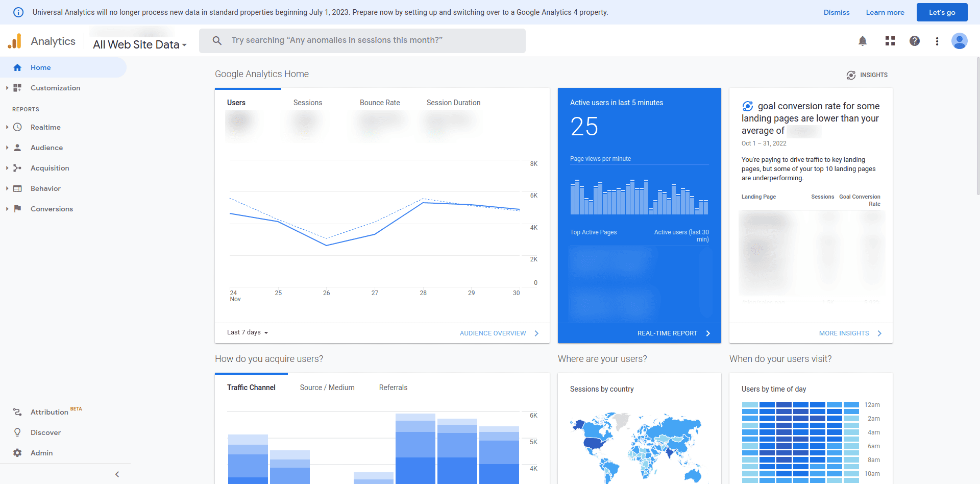Viewport: 980px width, 484px height.
Task: Select the Sessions metric tab
Action: point(308,103)
